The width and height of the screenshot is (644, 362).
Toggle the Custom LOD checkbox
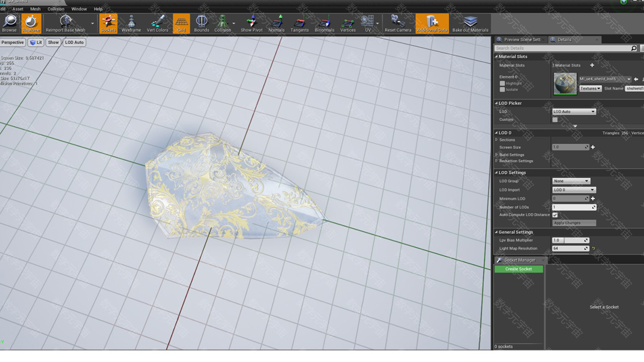pos(555,120)
